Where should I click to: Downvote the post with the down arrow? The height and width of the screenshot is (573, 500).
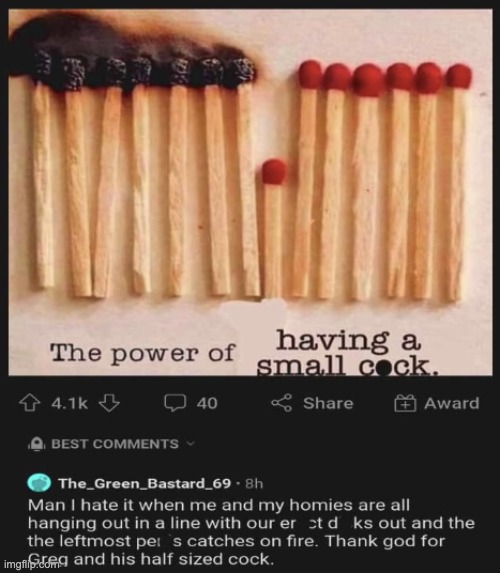point(109,403)
